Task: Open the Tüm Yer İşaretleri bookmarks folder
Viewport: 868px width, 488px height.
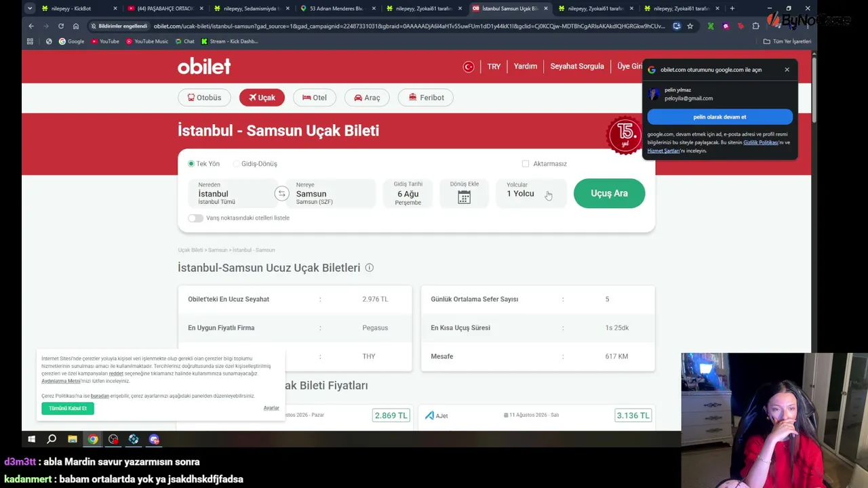Action: click(787, 41)
